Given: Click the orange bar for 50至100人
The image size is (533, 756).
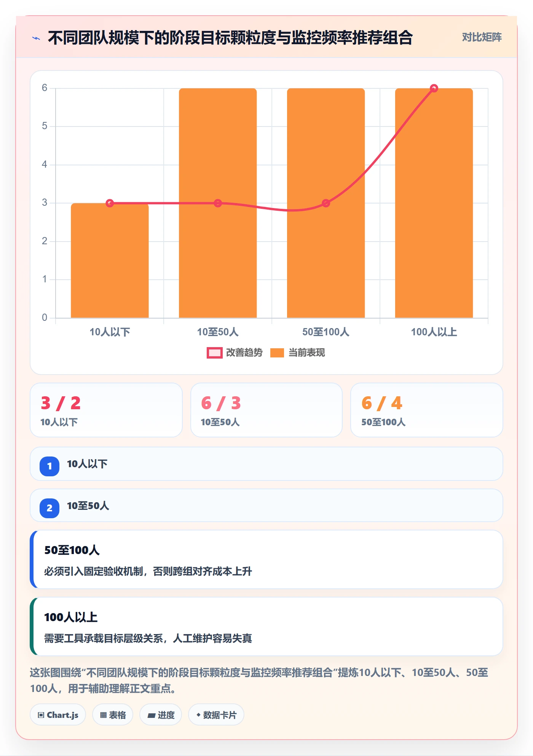Looking at the screenshot, I should pyautogui.click(x=326, y=203).
